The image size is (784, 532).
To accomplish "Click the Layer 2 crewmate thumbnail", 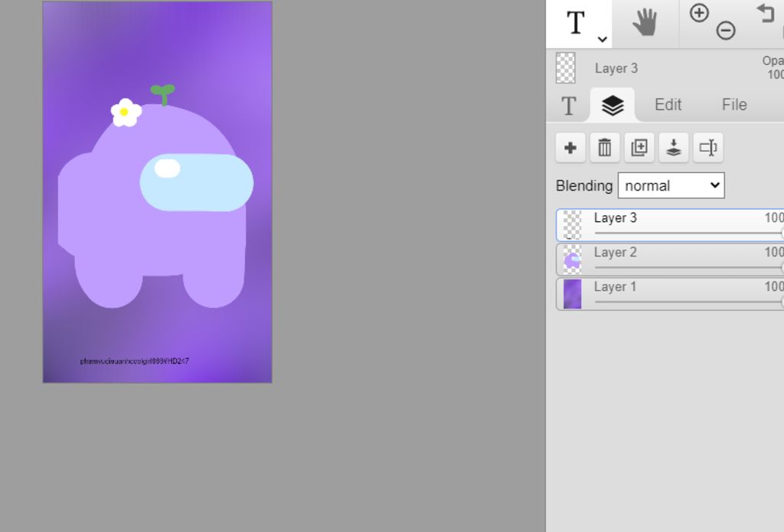I will pyautogui.click(x=573, y=259).
